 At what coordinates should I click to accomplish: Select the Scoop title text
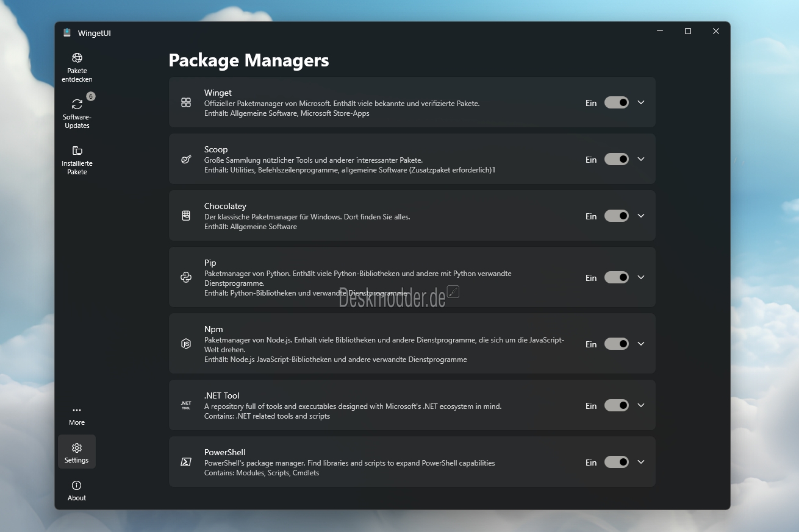216,149
